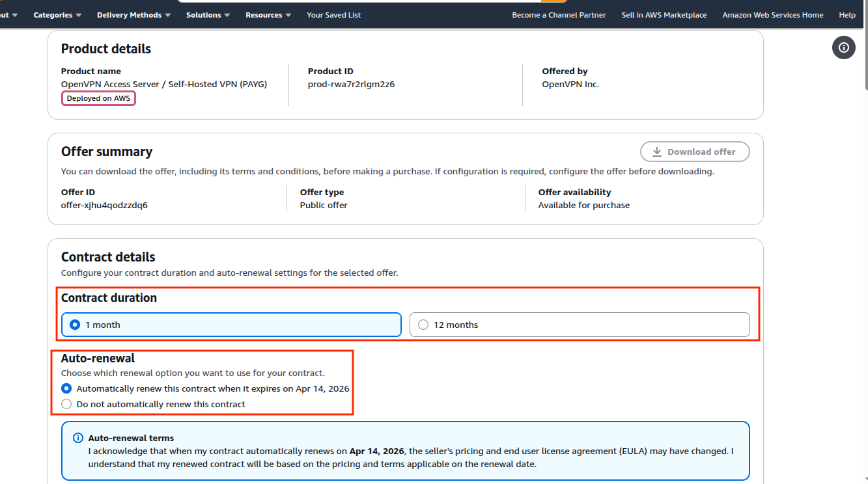Screen dimensions: 868x484
Task: Choose the 12 months contract duration
Action: coord(423,325)
